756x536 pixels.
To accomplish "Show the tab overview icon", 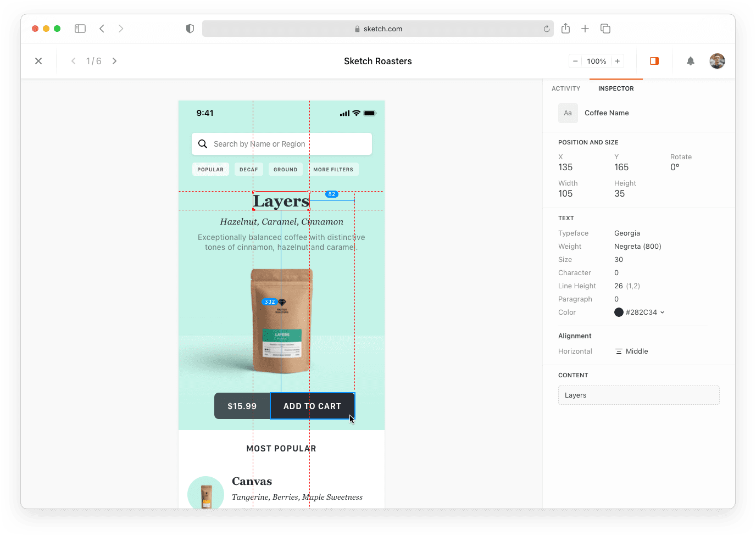I will coord(605,29).
